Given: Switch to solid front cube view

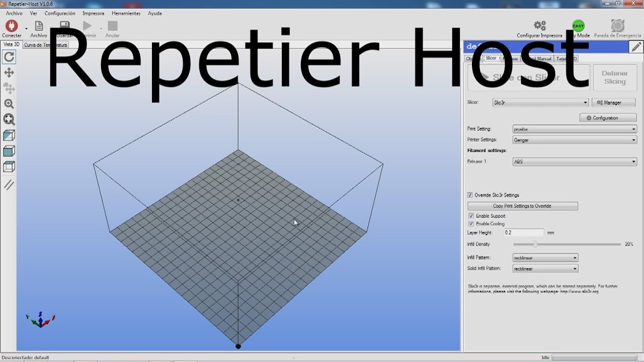Looking at the screenshot, I should coord(9,151).
